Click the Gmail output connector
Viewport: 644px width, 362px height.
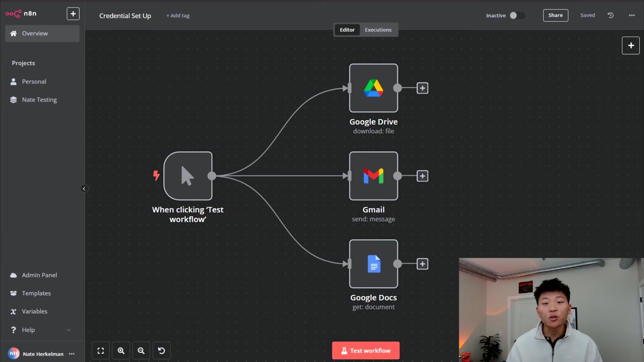pos(398,176)
